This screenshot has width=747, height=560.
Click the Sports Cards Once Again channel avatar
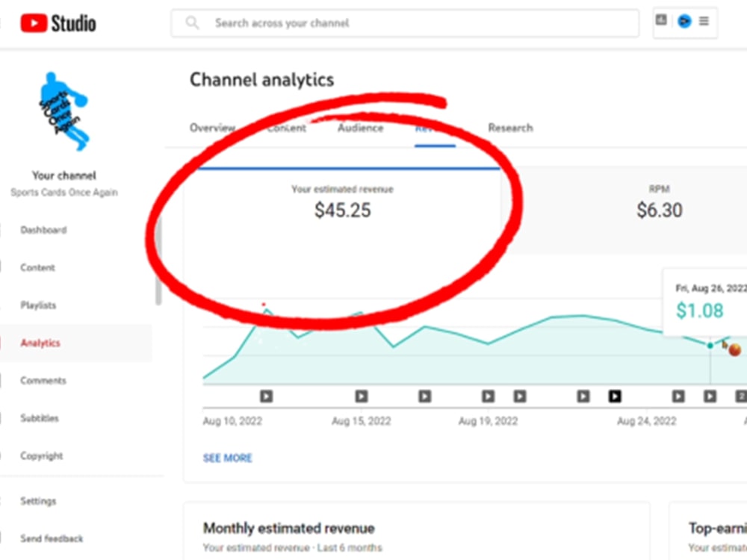63,111
